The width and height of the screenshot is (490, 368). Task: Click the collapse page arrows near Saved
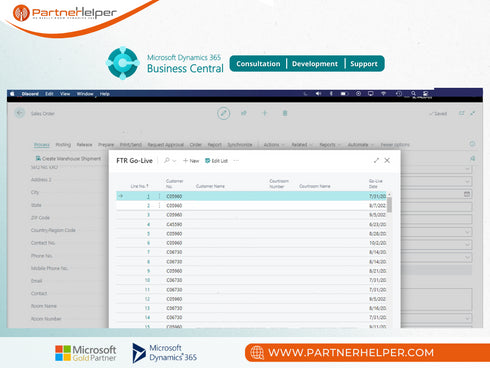tap(473, 113)
